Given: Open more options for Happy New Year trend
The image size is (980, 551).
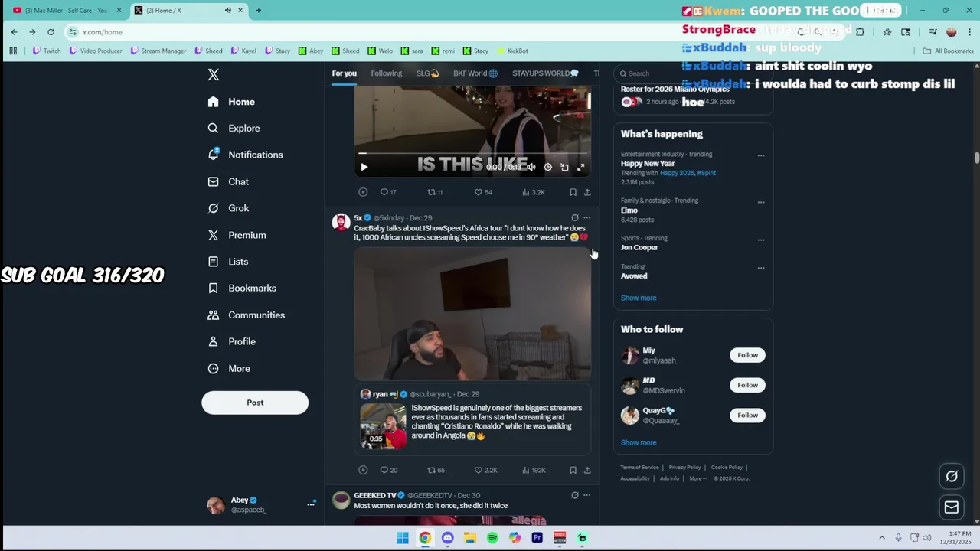Looking at the screenshot, I should 761,155.
